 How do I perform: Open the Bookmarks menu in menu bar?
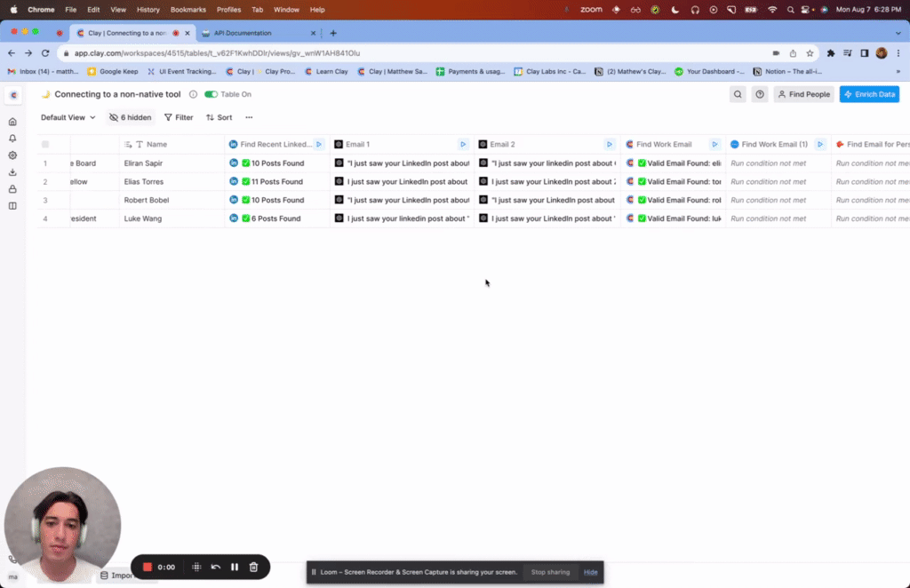[188, 9]
